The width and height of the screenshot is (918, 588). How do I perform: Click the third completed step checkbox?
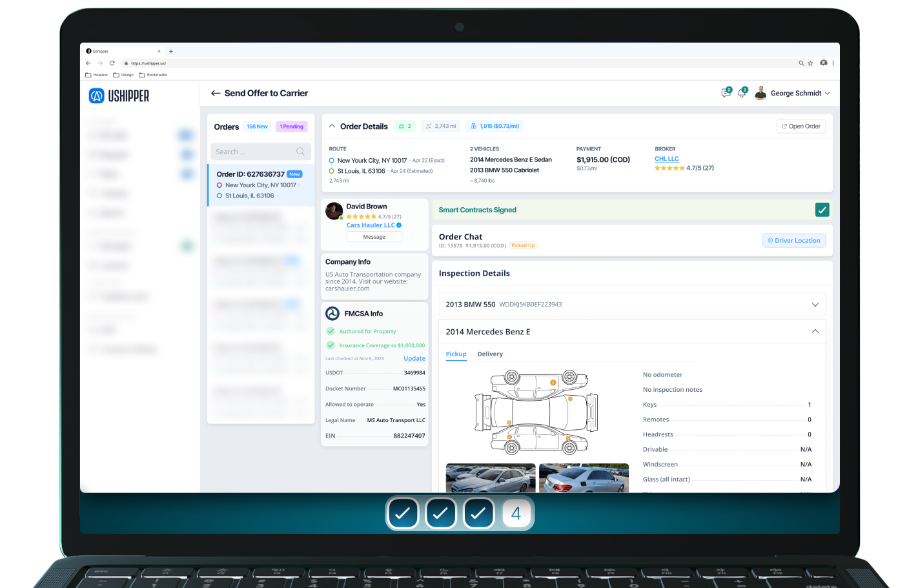tap(478, 514)
